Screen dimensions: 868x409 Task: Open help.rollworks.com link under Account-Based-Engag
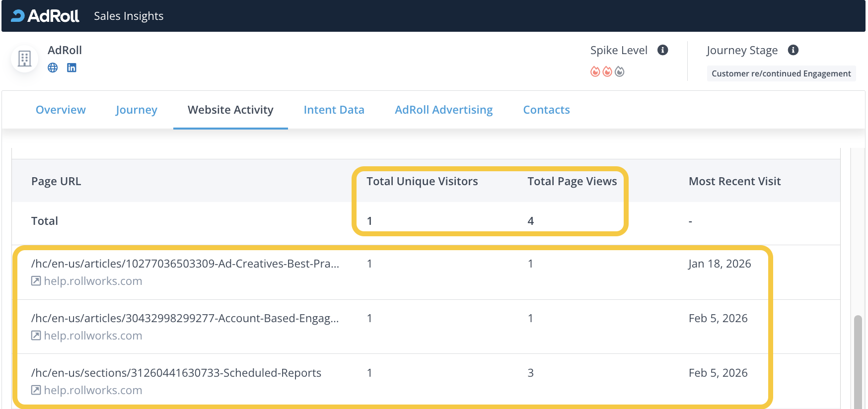coord(93,336)
